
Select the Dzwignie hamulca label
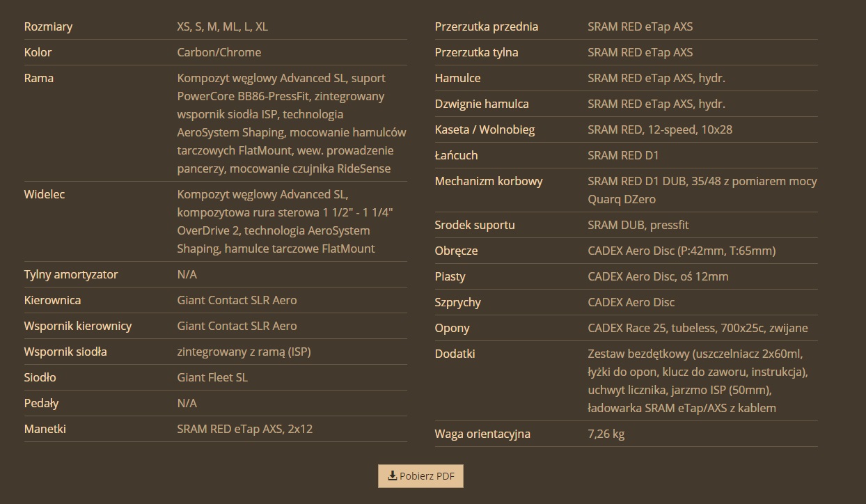click(x=482, y=104)
